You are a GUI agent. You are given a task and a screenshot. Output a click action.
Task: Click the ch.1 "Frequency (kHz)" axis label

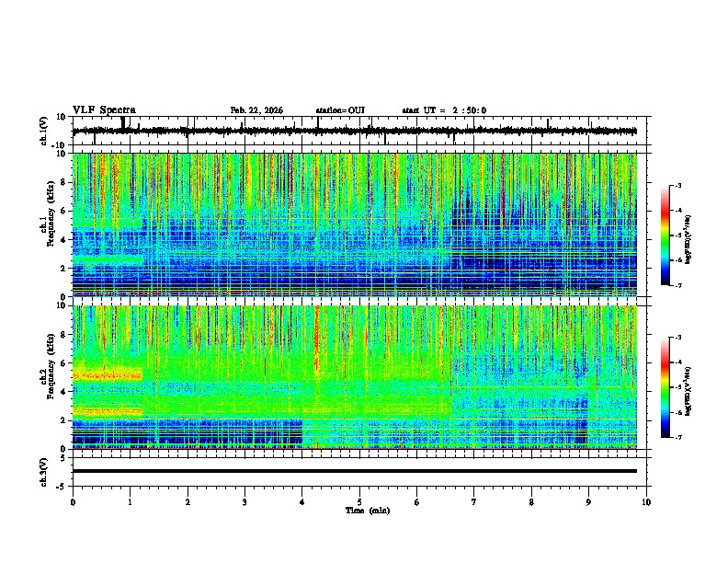click(51, 213)
